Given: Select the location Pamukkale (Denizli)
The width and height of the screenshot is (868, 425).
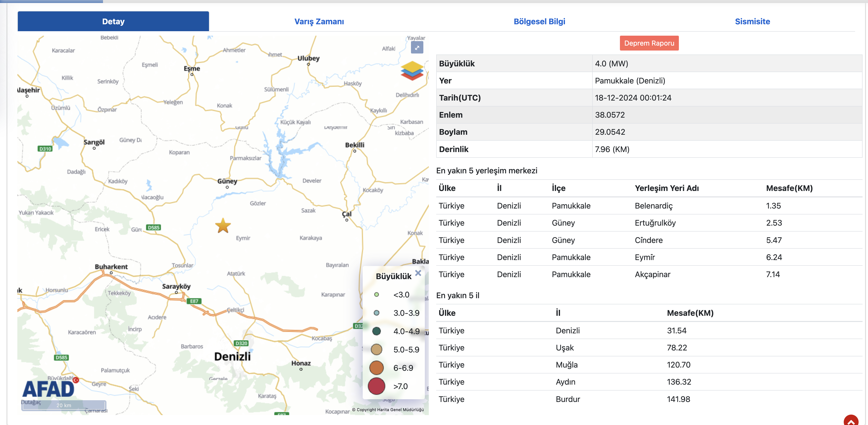Looking at the screenshot, I should pyautogui.click(x=630, y=81).
